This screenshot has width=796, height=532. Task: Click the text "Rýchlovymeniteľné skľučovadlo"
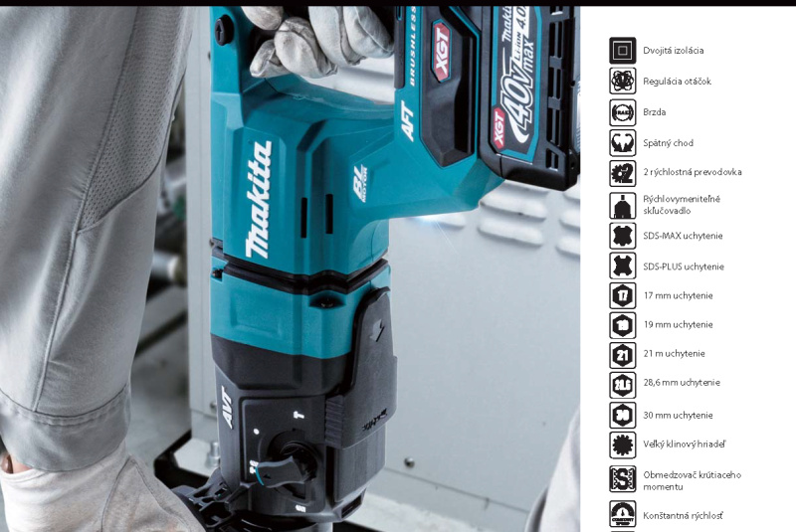coord(682,205)
